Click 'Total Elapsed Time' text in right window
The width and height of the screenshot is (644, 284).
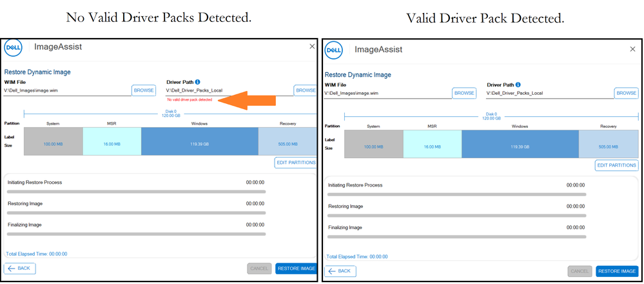(357, 257)
